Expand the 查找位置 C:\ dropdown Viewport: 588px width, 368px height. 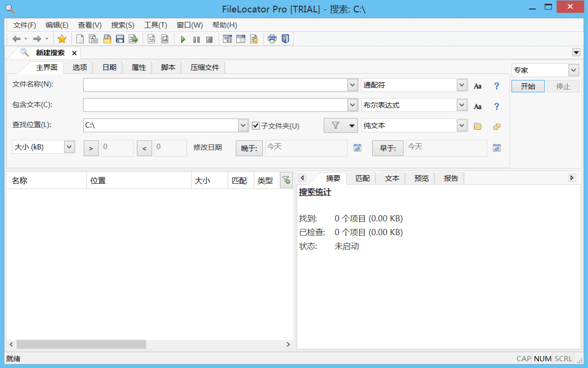[x=243, y=125]
